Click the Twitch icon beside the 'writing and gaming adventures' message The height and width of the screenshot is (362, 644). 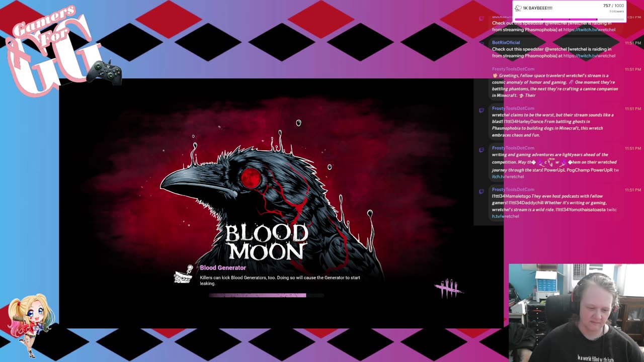[481, 150]
